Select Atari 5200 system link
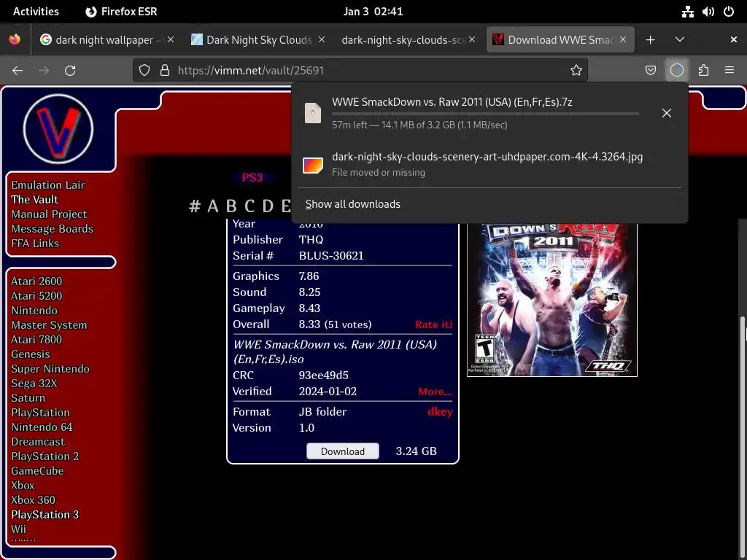 [36, 296]
